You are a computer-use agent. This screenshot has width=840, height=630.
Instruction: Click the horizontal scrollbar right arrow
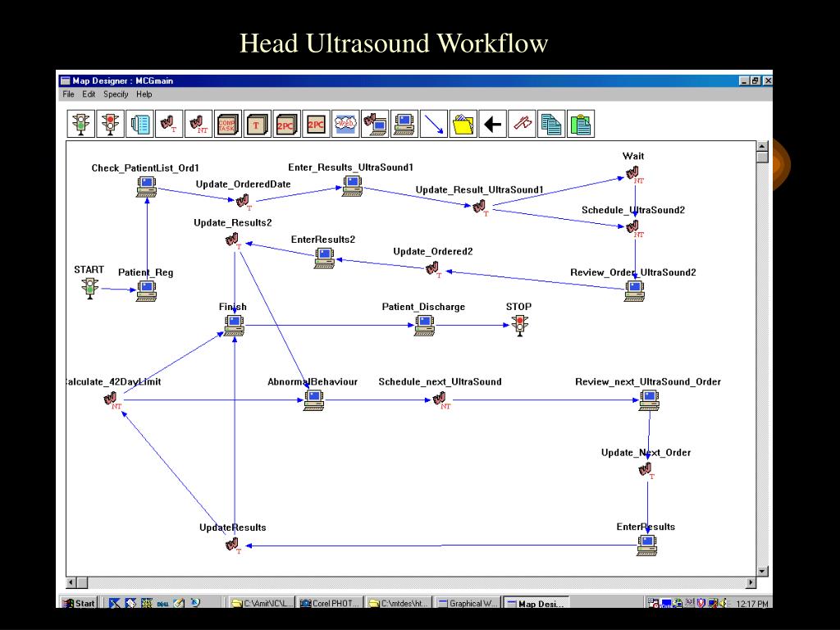coord(751,582)
